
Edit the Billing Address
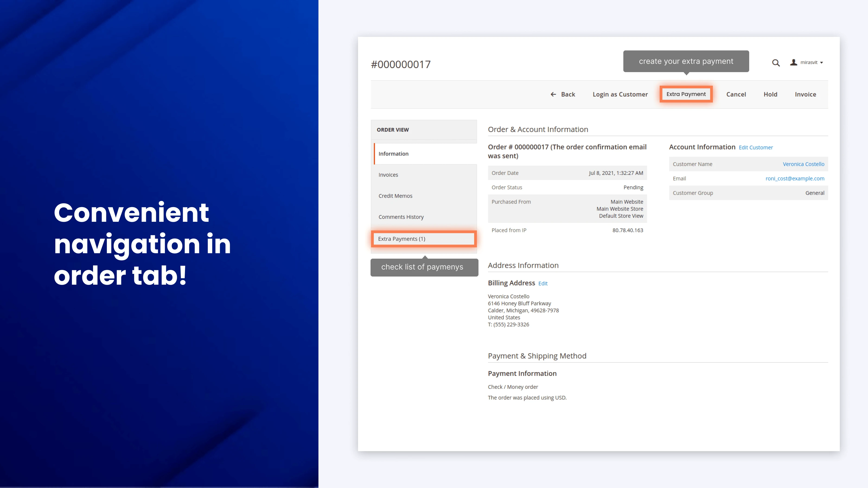[543, 284]
